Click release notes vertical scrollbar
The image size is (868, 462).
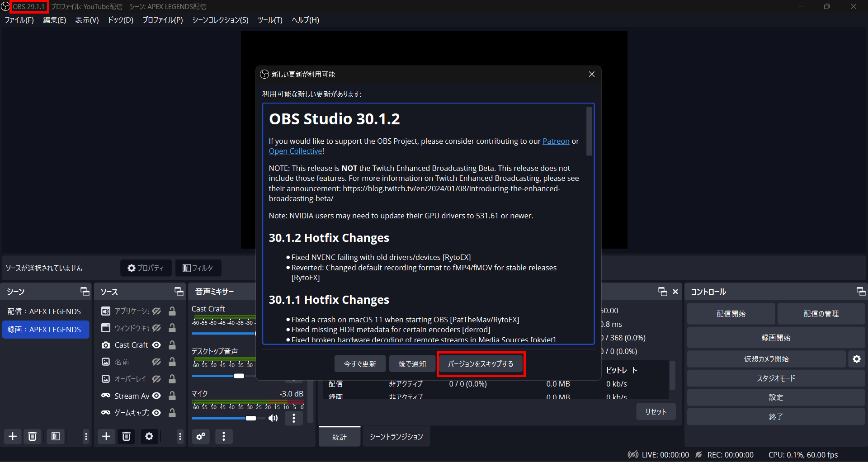[589, 131]
